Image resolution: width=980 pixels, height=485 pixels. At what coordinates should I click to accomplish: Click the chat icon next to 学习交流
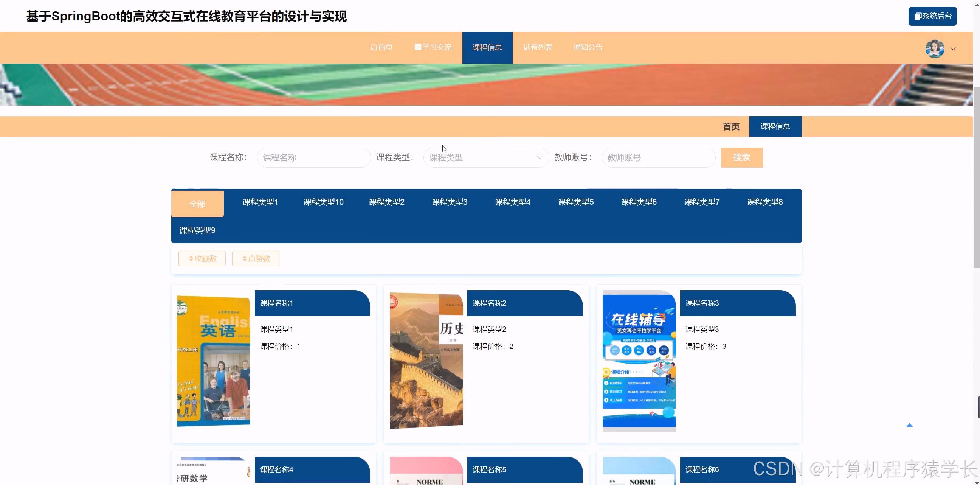click(x=418, y=46)
